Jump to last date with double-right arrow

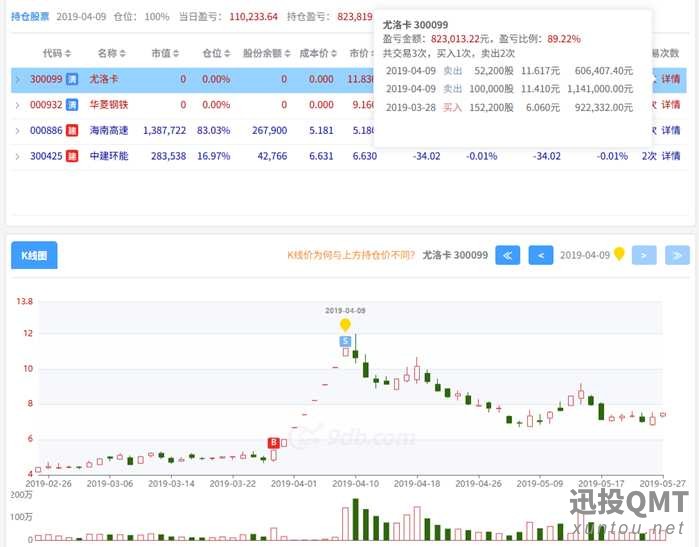pyautogui.click(x=677, y=255)
